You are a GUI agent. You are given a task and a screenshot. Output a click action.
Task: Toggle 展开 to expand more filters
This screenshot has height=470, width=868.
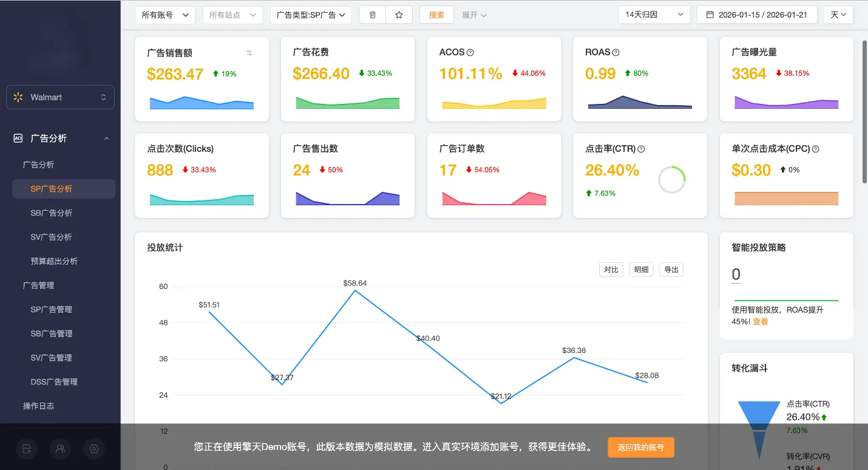click(x=473, y=14)
